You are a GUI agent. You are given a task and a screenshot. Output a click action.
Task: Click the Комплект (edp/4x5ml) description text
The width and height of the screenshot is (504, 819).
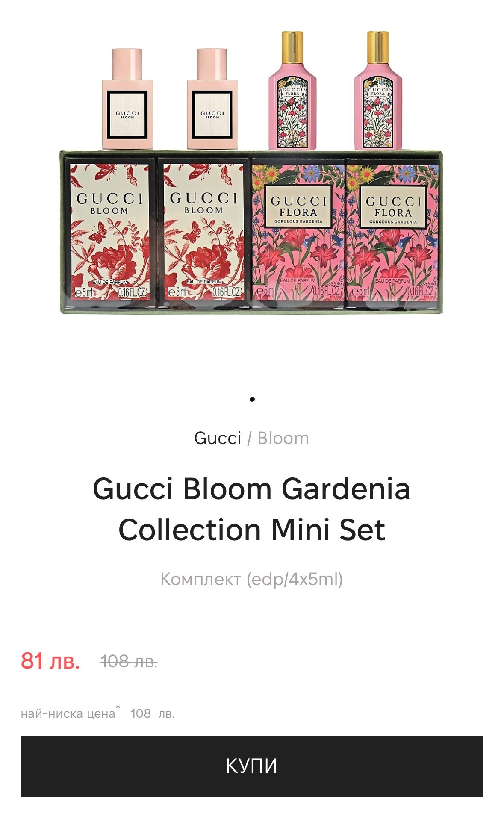click(252, 579)
